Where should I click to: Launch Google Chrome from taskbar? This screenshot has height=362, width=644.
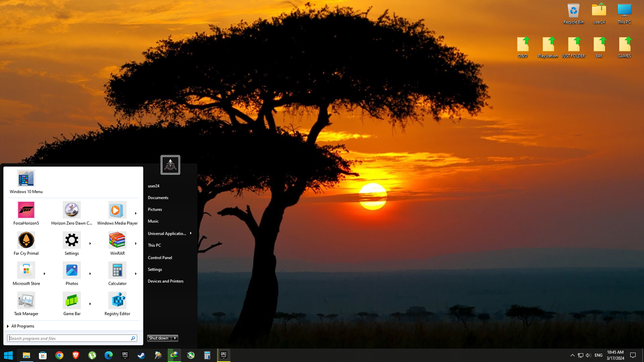click(59, 355)
